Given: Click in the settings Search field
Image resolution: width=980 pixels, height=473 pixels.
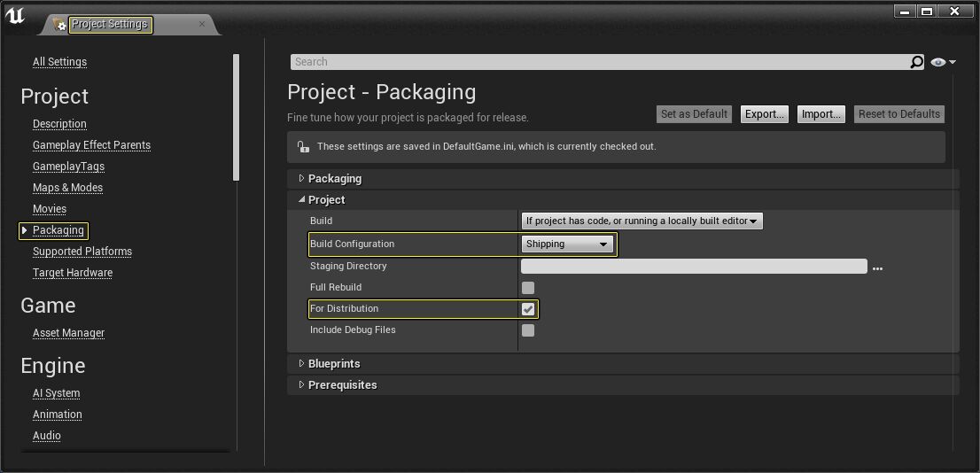Looking at the screenshot, I should tap(600, 62).
